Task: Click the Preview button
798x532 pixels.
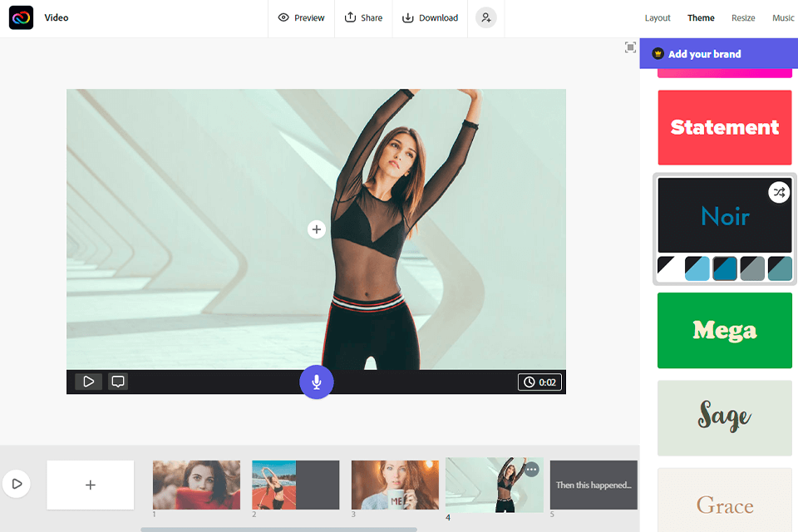Action: coord(301,17)
